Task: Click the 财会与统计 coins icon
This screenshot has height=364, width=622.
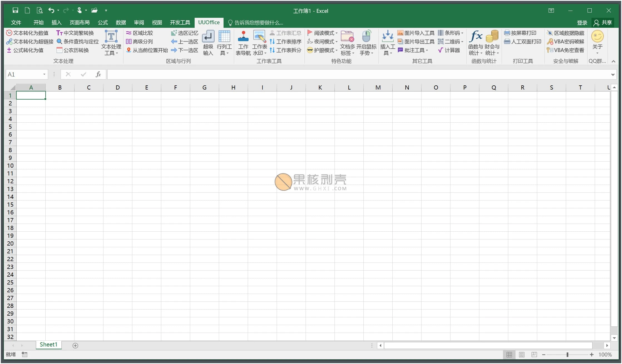Action: coord(492,36)
